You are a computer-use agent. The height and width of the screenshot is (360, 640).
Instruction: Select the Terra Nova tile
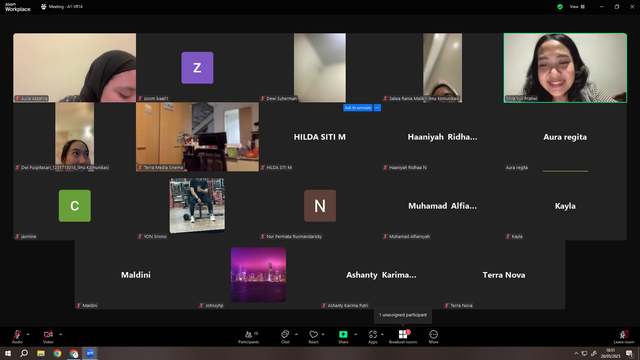pos(504,275)
